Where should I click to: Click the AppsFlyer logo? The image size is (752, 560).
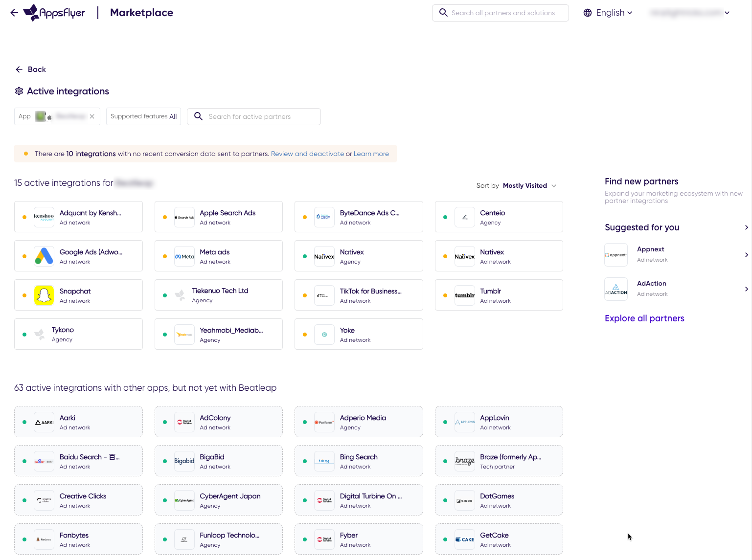coord(54,12)
